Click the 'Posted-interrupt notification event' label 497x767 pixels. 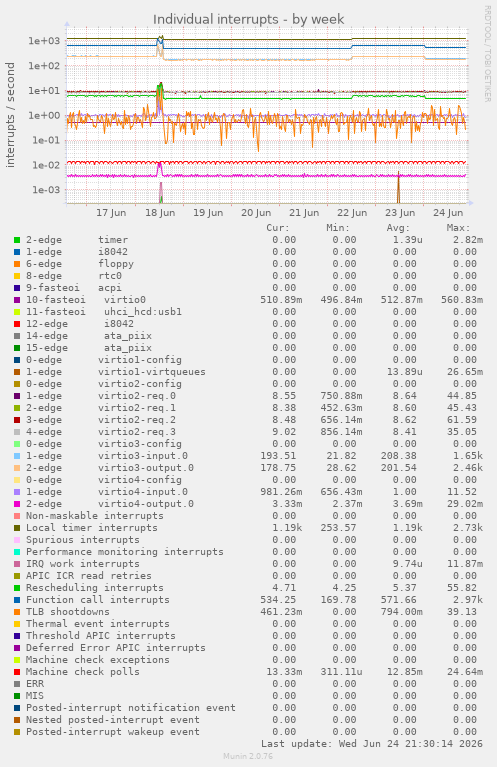tap(131, 708)
